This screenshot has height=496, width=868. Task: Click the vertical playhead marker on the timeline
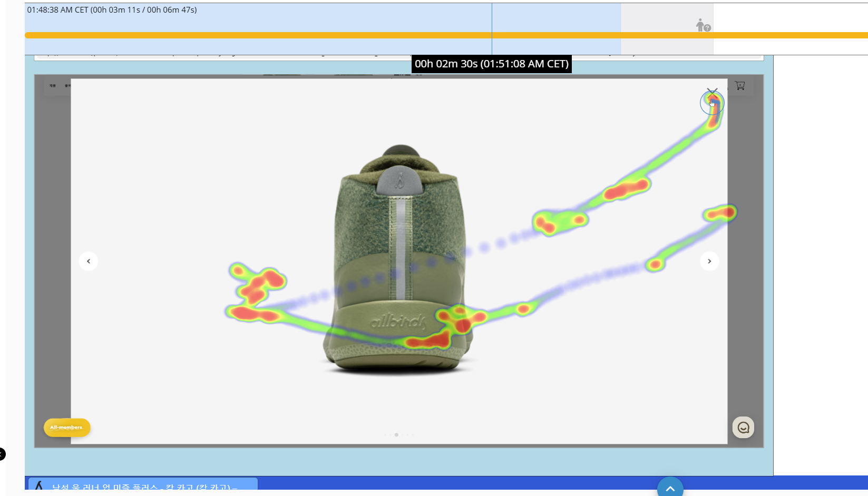(492, 21)
